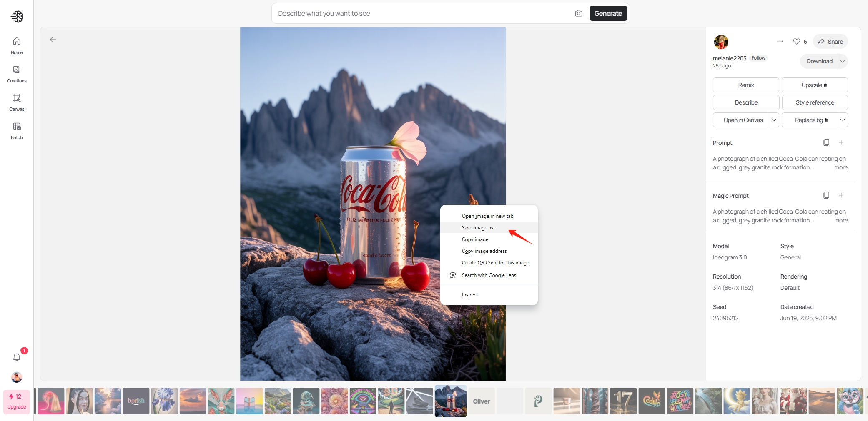This screenshot has width=868, height=421.
Task: Click Style reference button
Action: (x=815, y=102)
